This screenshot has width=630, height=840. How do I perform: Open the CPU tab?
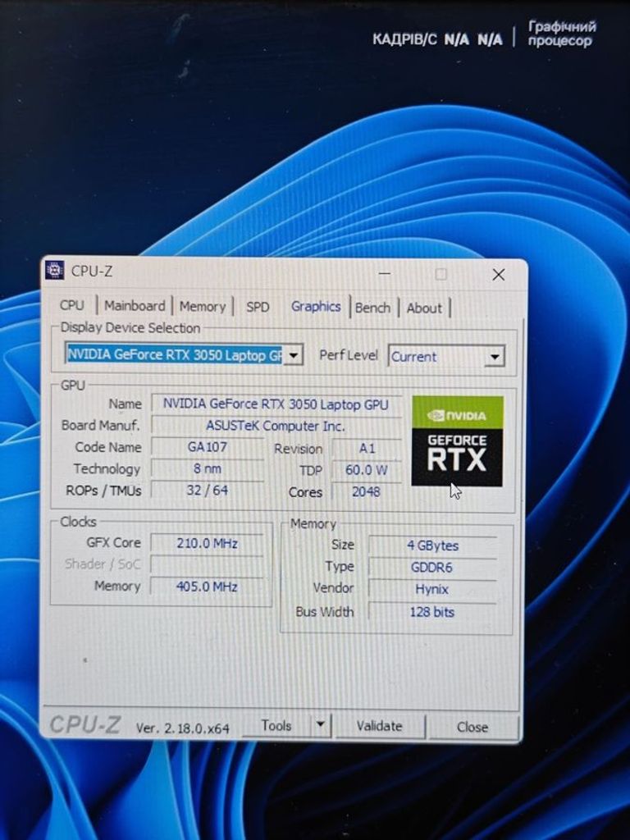pos(72,305)
